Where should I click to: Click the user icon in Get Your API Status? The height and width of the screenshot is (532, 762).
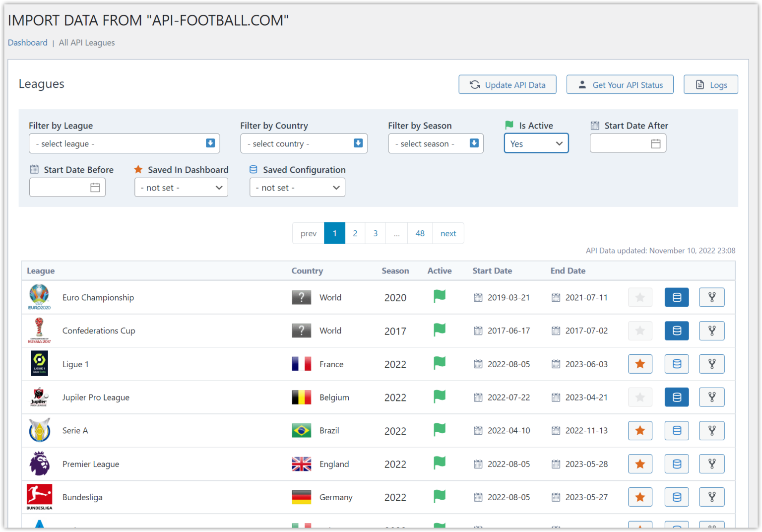(583, 84)
